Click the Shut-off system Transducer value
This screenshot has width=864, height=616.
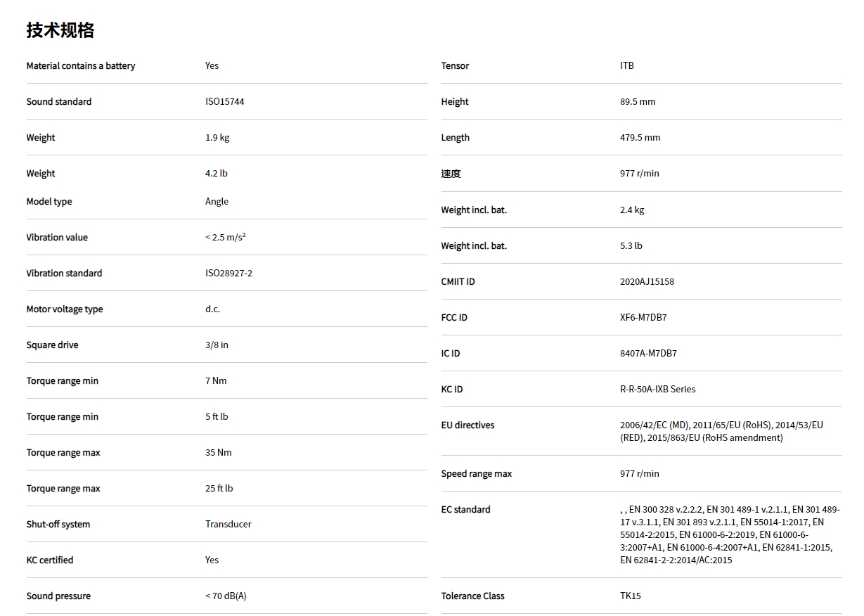(x=228, y=525)
